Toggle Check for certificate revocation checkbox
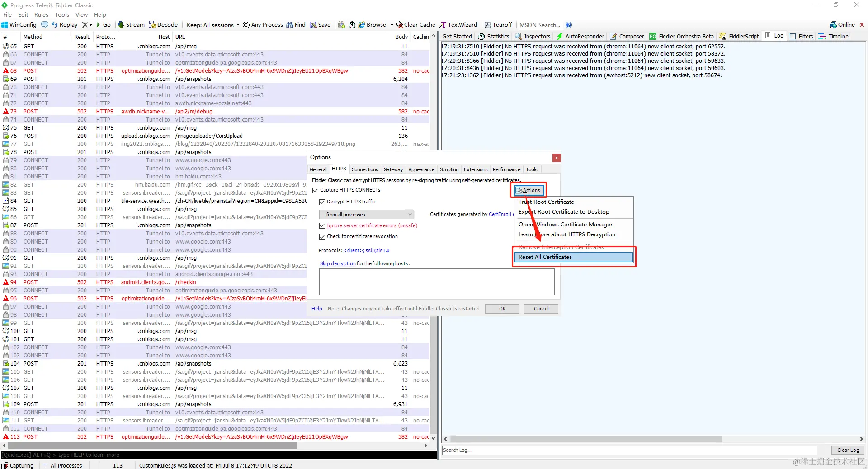The width and height of the screenshot is (868, 469). (322, 237)
